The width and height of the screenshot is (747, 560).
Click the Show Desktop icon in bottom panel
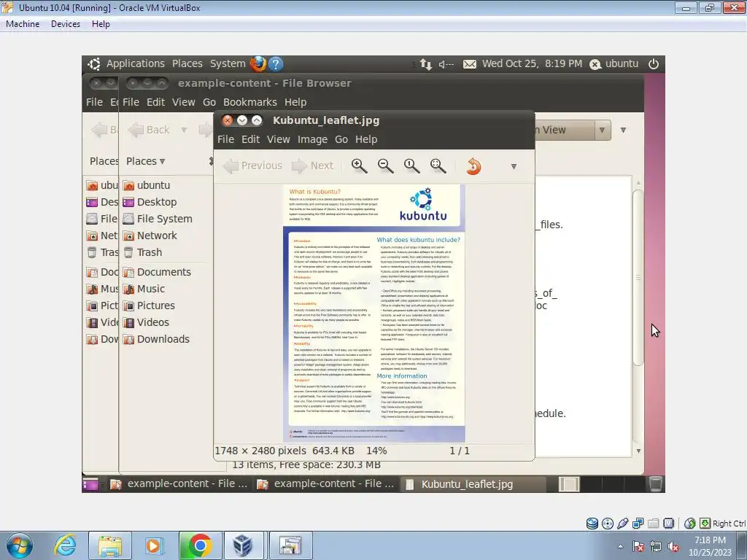tap(90, 484)
